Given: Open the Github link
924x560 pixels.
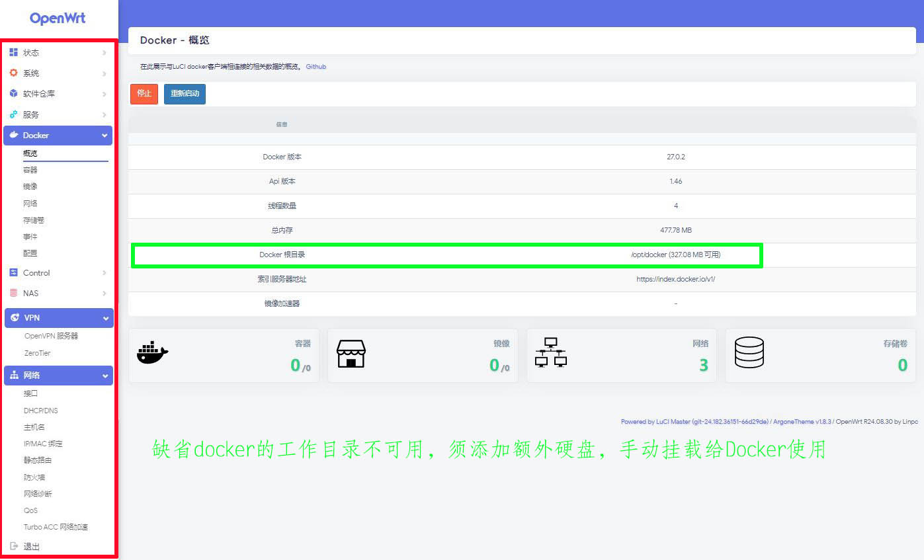Looking at the screenshot, I should pos(315,67).
